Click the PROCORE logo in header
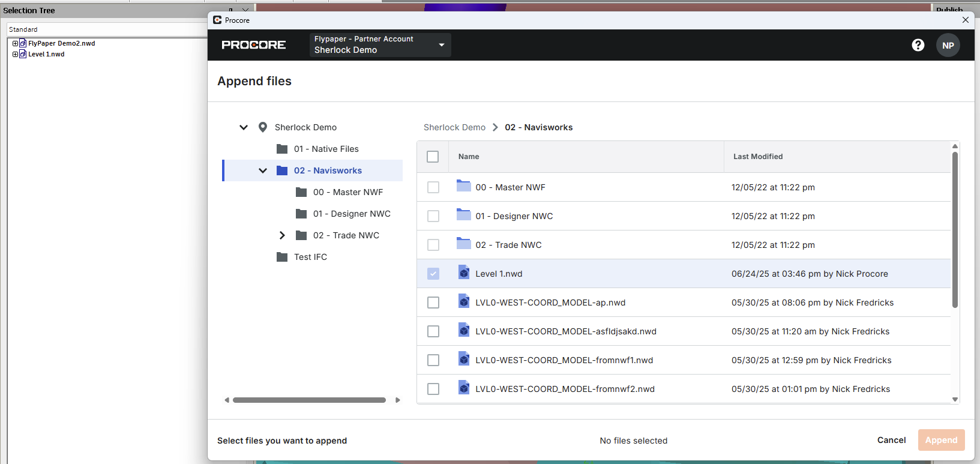This screenshot has height=464, width=980. pyautogui.click(x=253, y=45)
